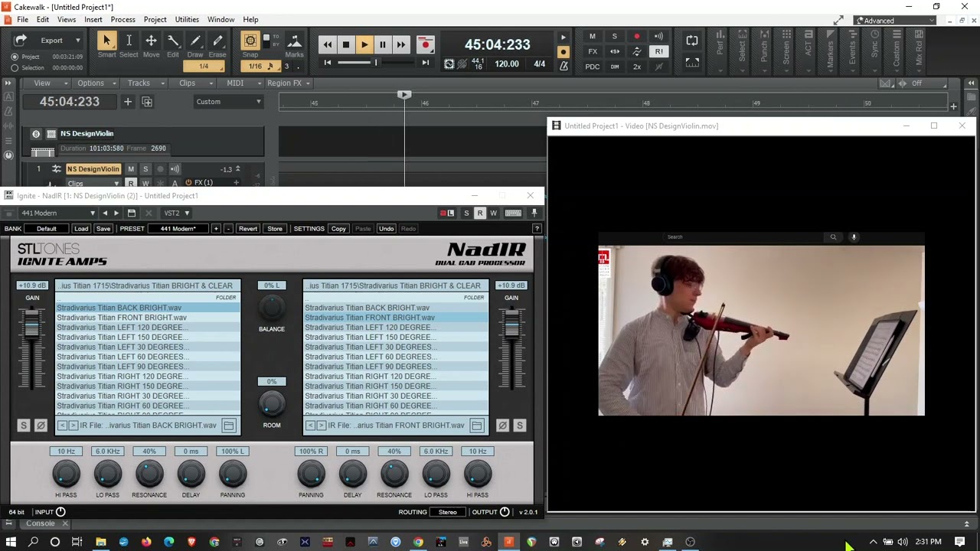Start recording with the Record button
The height and width of the screenshot is (551, 980).
click(x=426, y=45)
